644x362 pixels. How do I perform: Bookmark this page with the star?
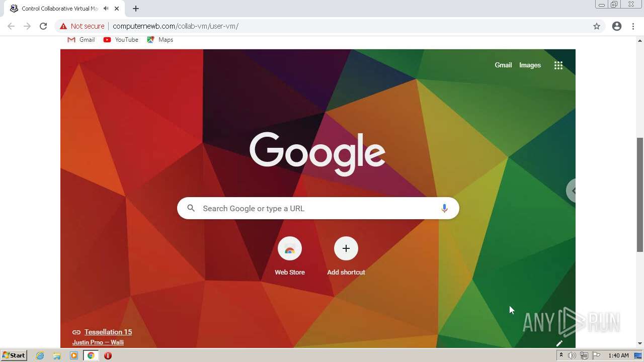click(597, 26)
